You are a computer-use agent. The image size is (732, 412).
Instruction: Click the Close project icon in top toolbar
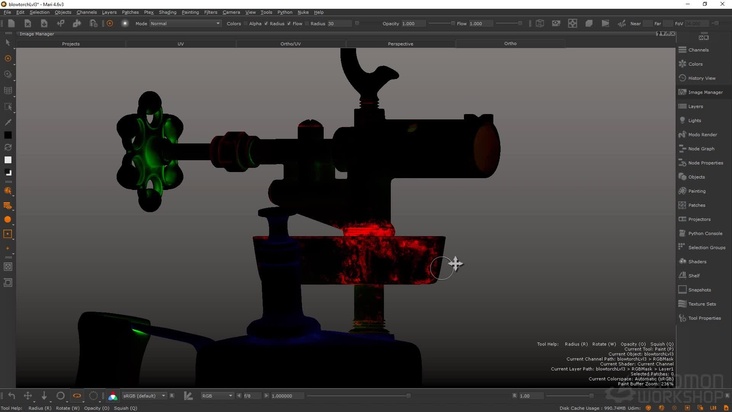pos(28,23)
